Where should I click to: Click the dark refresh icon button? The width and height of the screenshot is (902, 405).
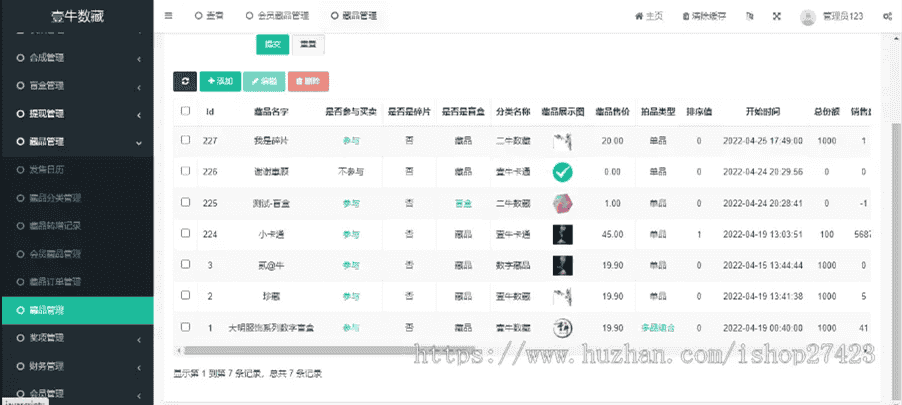(184, 81)
